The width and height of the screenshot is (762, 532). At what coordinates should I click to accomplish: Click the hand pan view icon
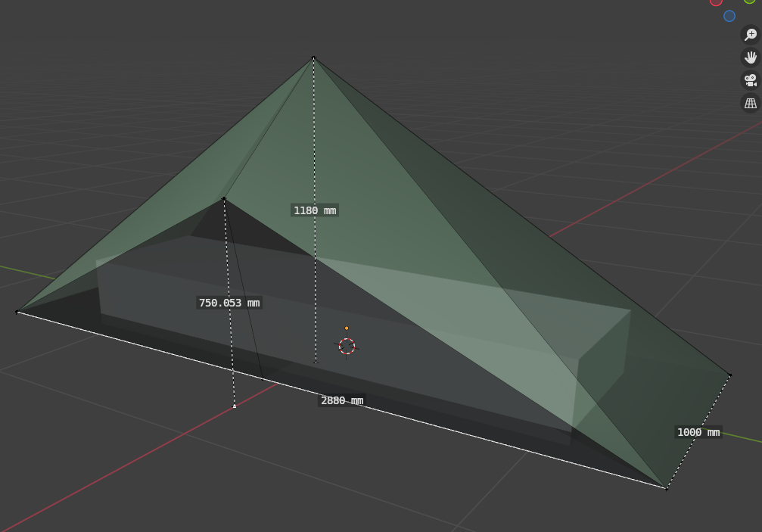coord(750,58)
